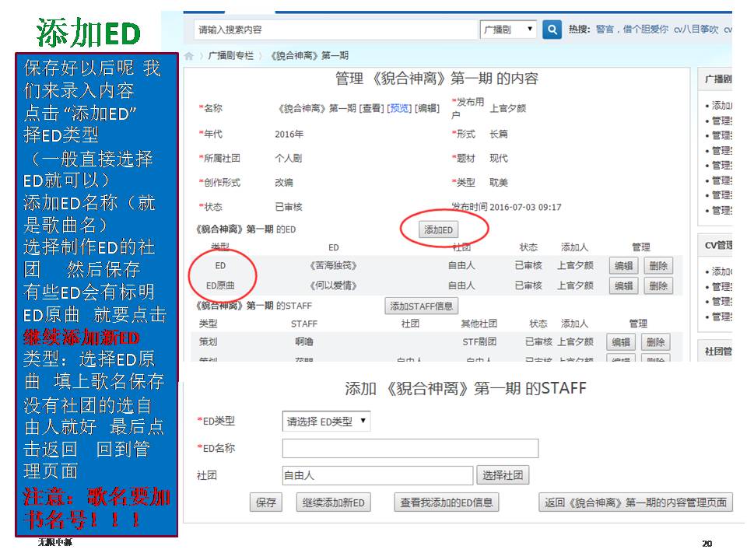This screenshot has width=747, height=560.
Task: Open the home icon in breadcrumb
Action: coord(188,56)
